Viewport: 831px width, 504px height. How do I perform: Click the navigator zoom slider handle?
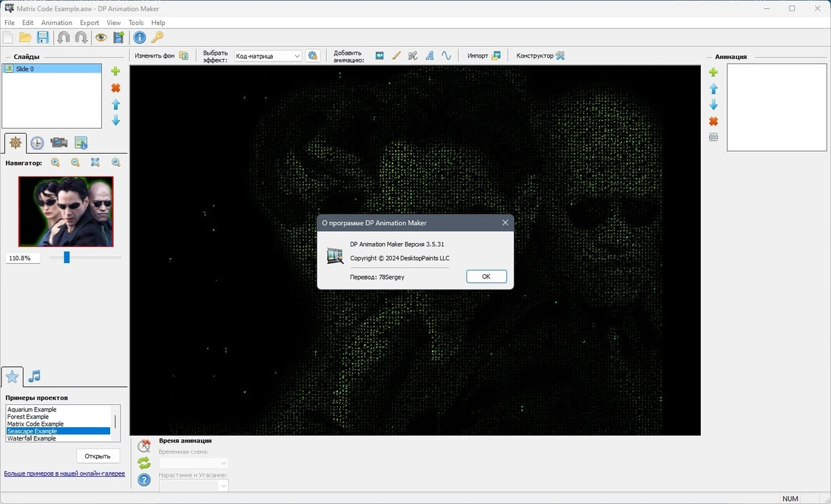click(x=66, y=258)
